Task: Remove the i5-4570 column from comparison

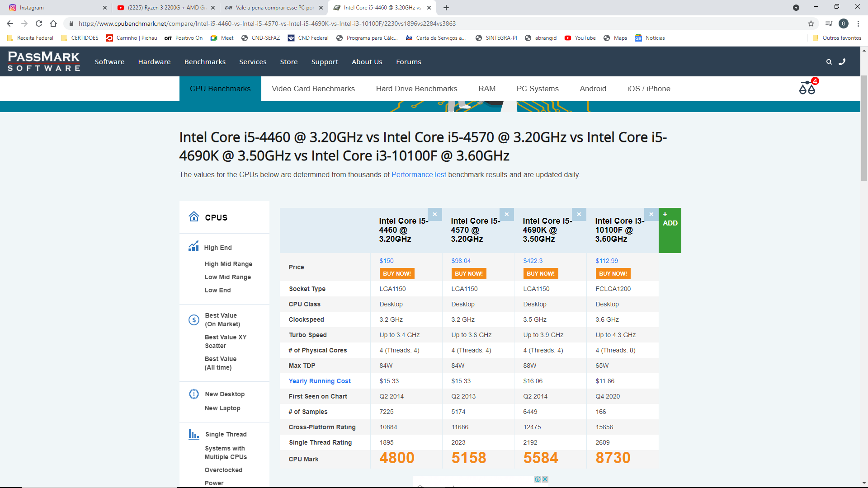Action: [x=507, y=214]
